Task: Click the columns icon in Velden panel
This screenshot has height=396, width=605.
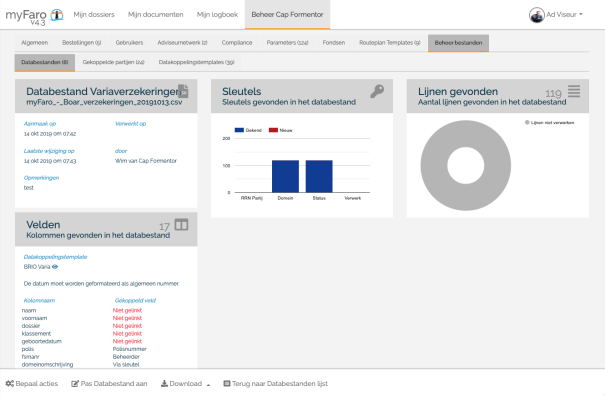Action: point(181,225)
